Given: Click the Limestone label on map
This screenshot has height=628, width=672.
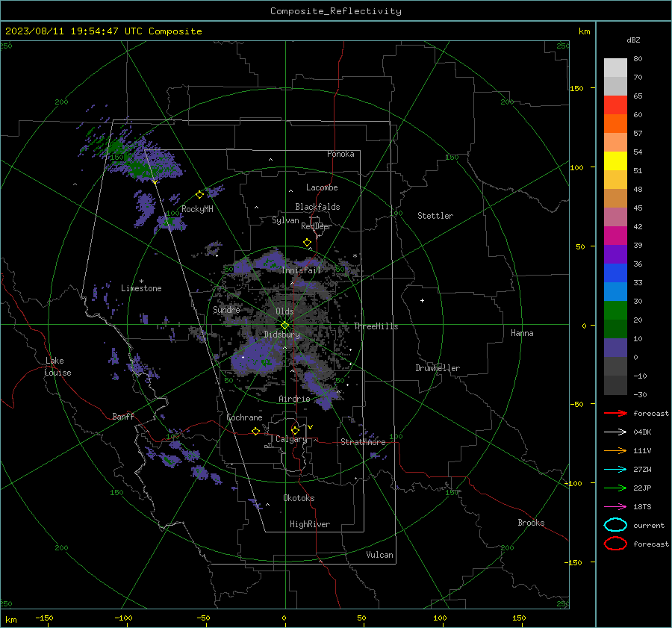Looking at the screenshot, I should (141, 288).
